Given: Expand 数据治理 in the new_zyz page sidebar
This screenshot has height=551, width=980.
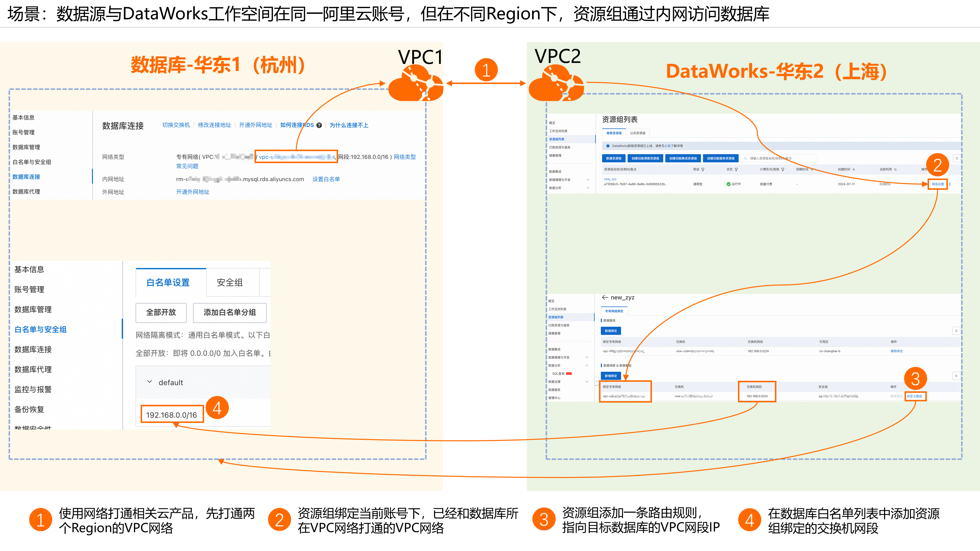Looking at the screenshot, I should [587, 381].
